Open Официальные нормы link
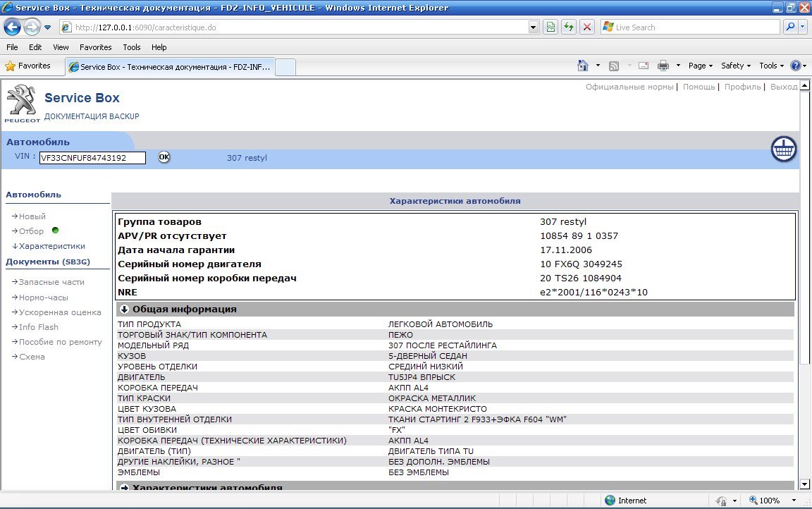This screenshot has height=509, width=812. pyautogui.click(x=629, y=87)
